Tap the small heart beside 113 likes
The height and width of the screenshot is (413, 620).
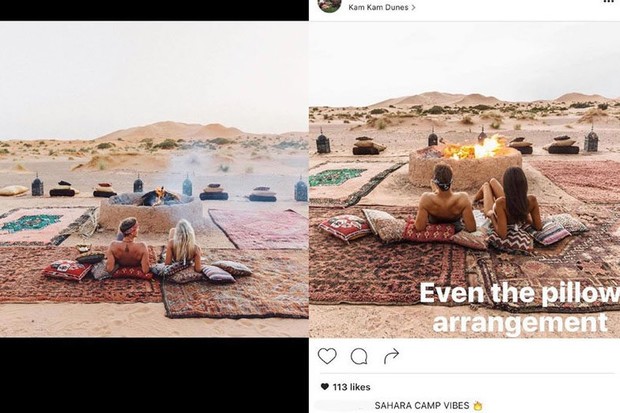click(325, 386)
